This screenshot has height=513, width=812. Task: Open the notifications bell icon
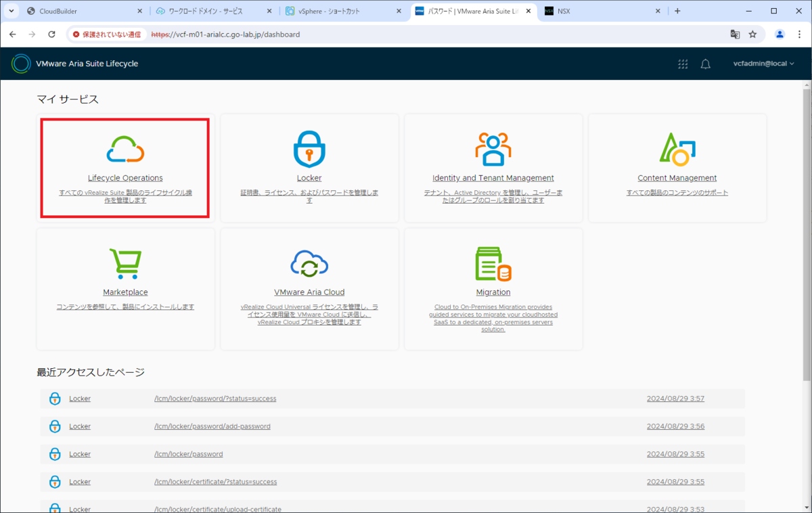tap(706, 64)
